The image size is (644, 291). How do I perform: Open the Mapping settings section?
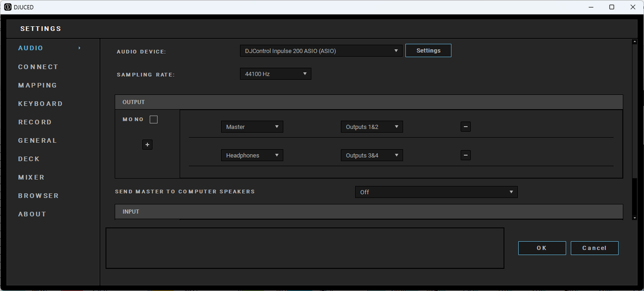coord(38,85)
